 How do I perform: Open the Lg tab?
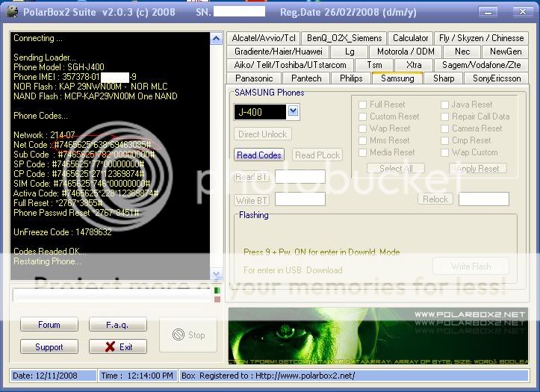350,52
